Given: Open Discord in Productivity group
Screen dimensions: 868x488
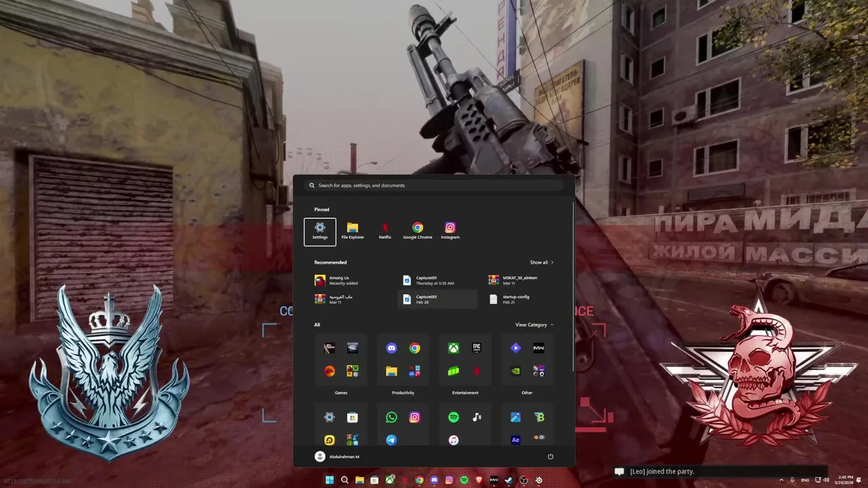Looking at the screenshot, I should tap(391, 348).
